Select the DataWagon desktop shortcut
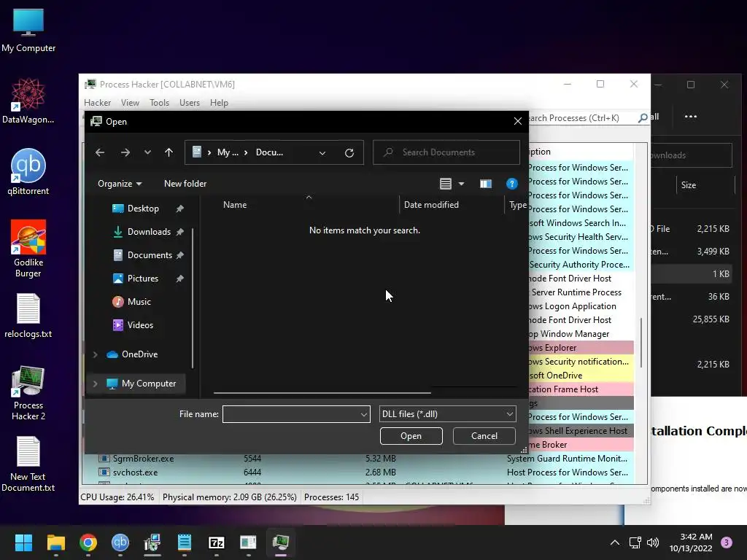The width and height of the screenshot is (747, 560). (28, 101)
